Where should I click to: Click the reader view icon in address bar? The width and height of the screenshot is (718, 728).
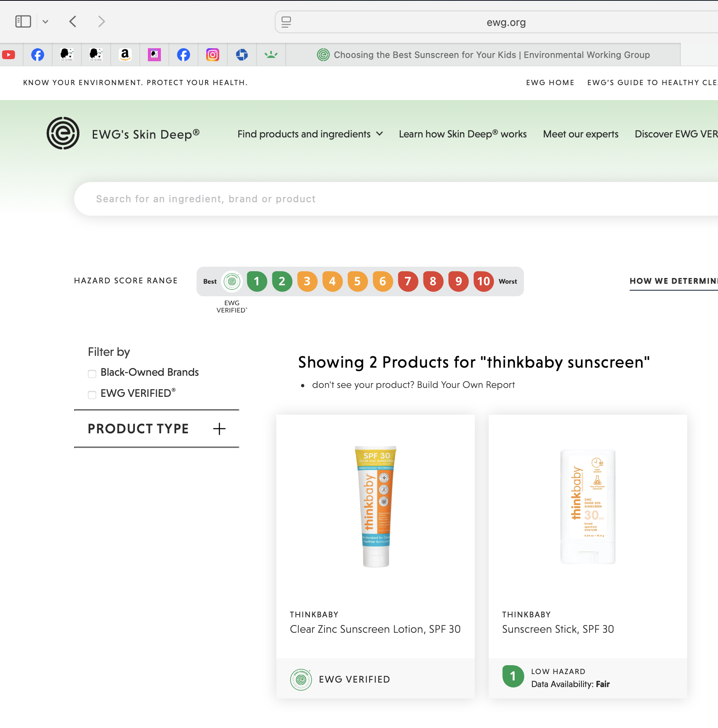[x=286, y=22]
